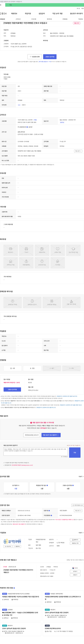Click 더보기 next to 입사지원 현황
Viewport: 84px width, 644px height.
[81, 477]
